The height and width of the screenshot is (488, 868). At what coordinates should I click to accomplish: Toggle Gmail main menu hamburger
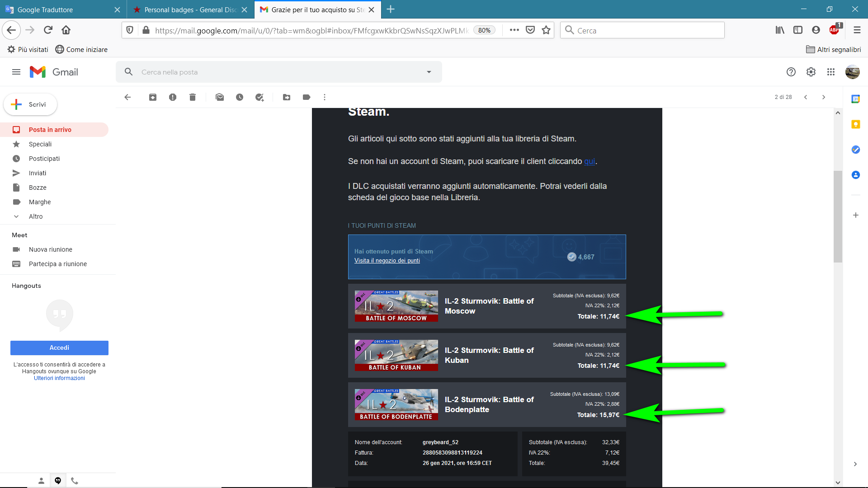(x=16, y=72)
